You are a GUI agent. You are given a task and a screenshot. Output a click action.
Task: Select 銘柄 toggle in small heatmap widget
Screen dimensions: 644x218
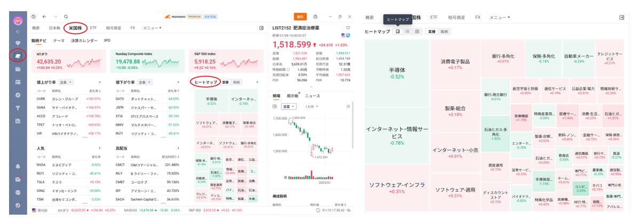coord(237,82)
